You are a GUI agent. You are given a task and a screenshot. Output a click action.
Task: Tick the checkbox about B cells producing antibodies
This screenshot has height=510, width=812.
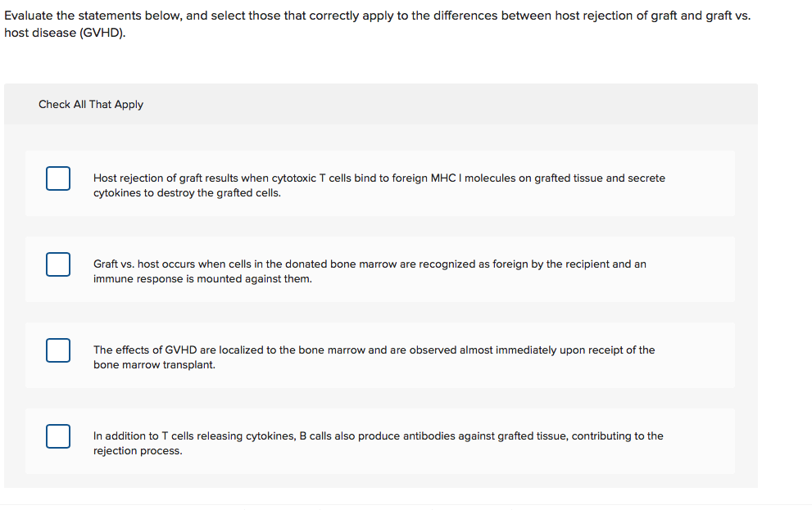pos(57,436)
